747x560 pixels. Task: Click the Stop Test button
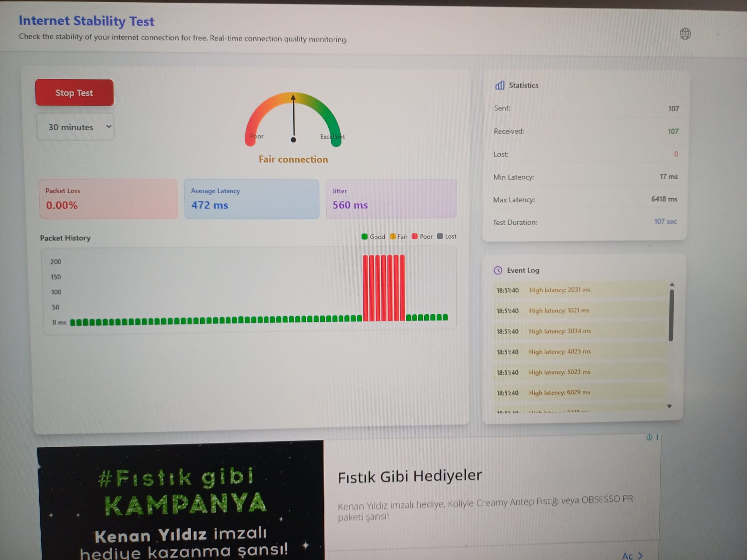coord(74,93)
